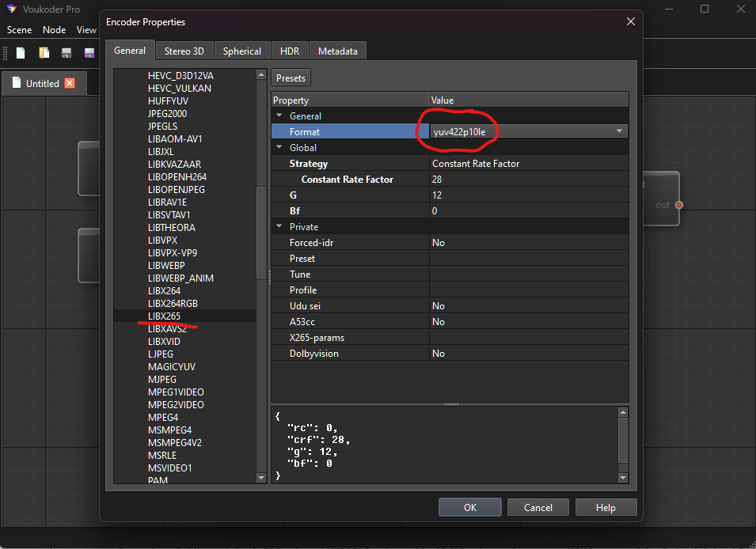The width and height of the screenshot is (756, 549).
Task: Switch to the HDR tab
Action: 290,51
